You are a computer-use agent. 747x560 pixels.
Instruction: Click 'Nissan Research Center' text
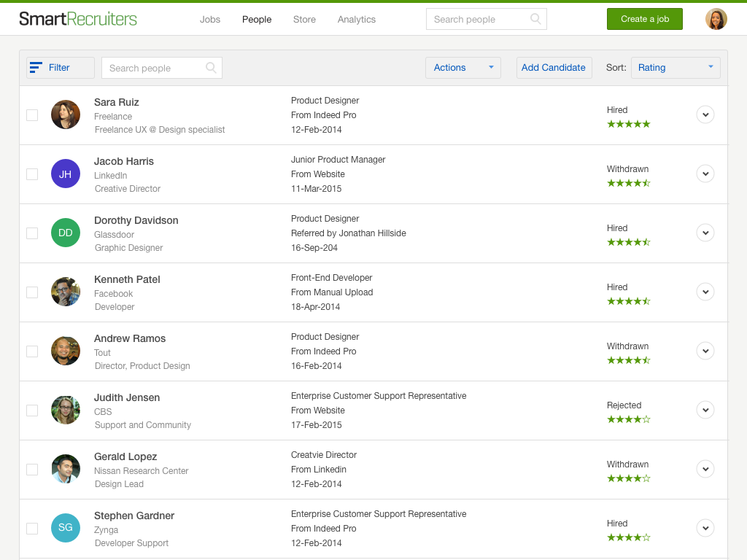141,471
